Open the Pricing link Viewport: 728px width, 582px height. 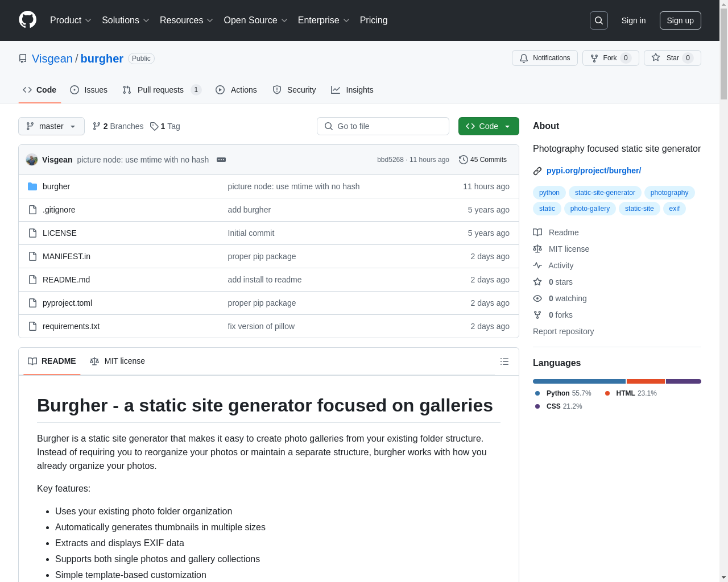pos(374,20)
